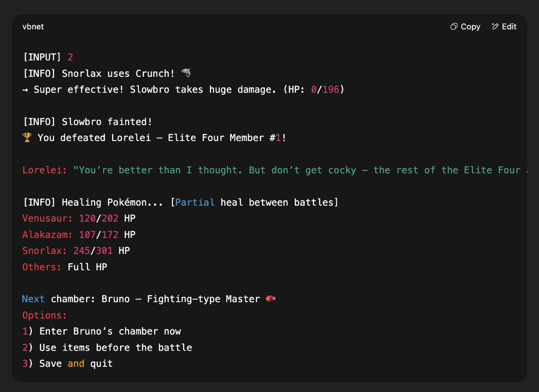Click option 1 Enter Bruno's chamber now
539x392 pixels.
point(102,331)
